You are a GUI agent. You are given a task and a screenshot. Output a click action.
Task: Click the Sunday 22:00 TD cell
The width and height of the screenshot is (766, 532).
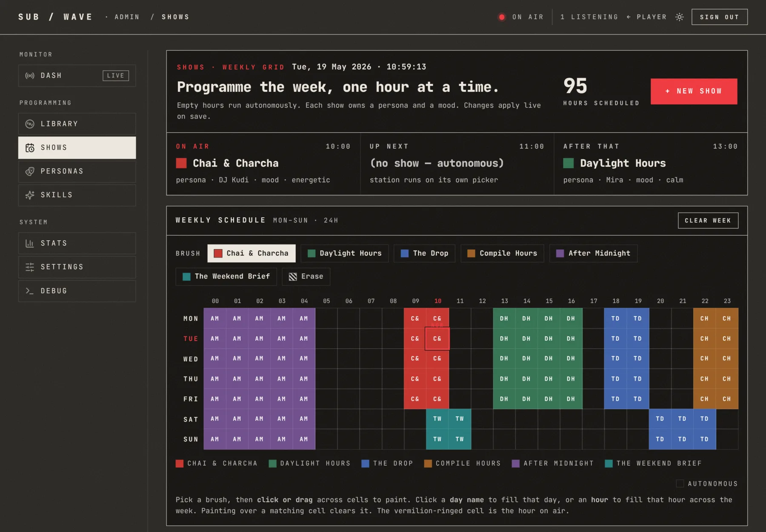pos(705,439)
